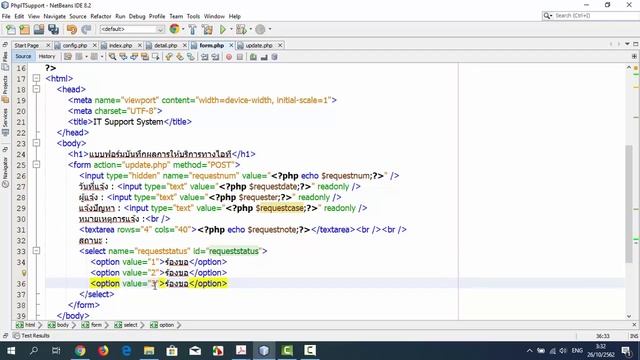Viewport: 640px width, 360px height.
Task: Open Microsoft Edge from the taskbar
Action: click(x=127, y=351)
